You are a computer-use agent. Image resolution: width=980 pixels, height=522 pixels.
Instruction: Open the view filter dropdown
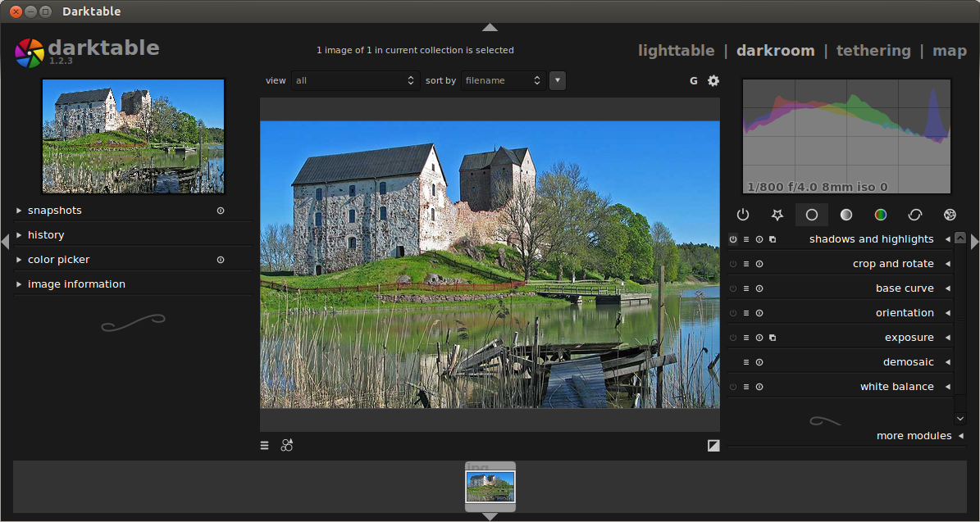(x=356, y=80)
